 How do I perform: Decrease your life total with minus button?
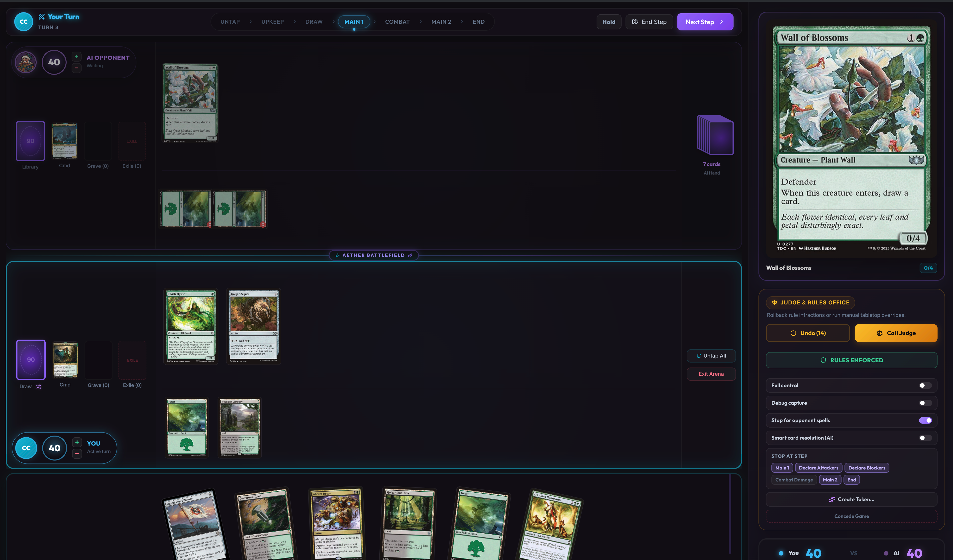coord(77,453)
